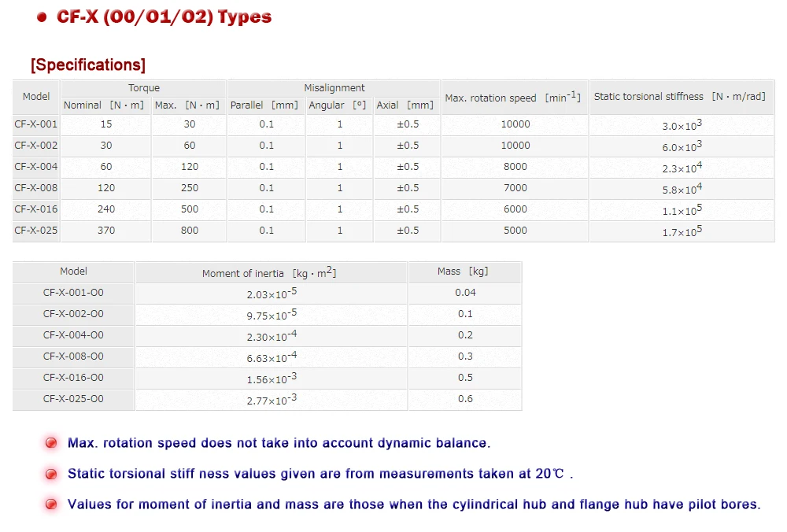Select the [Specifications] heading
The height and width of the screenshot is (532, 787).
click(88, 65)
